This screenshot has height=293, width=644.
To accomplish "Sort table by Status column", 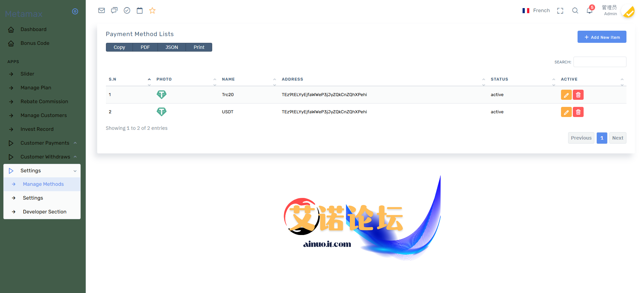I will [x=523, y=79].
